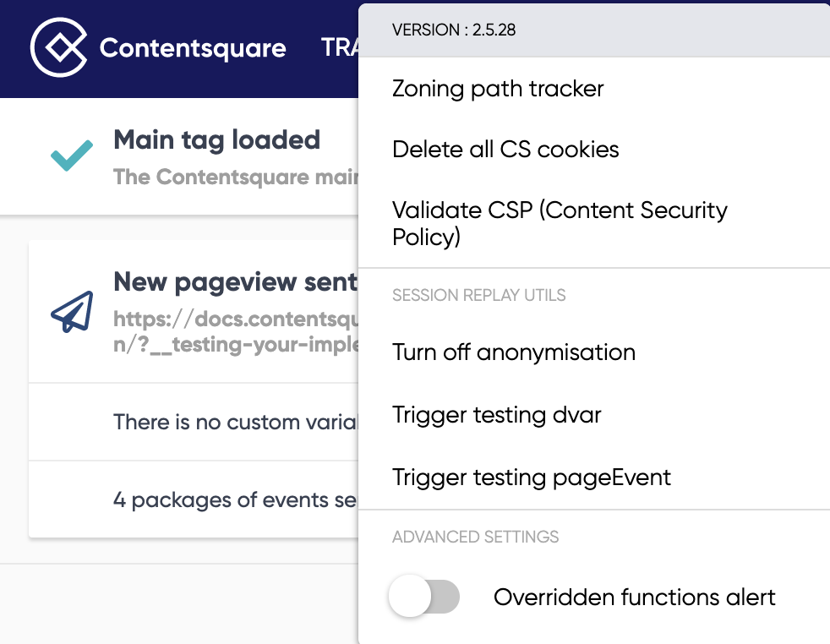The width and height of the screenshot is (830, 644).
Task: Click the paper plane pageview icon
Action: (x=72, y=312)
